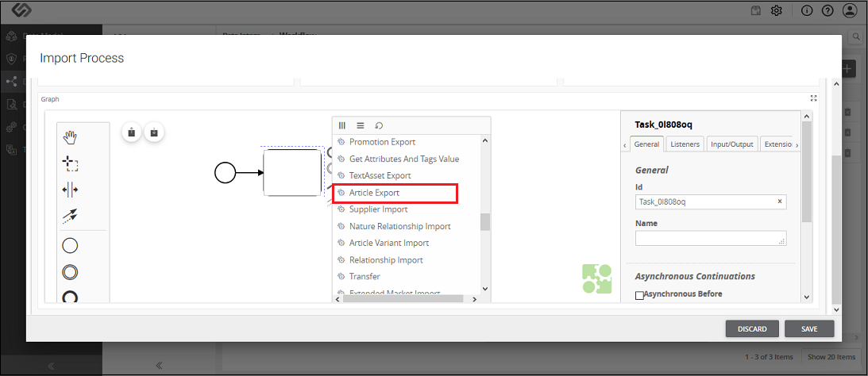Choose Nature Relationship Import from list
868x376 pixels.
point(399,226)
